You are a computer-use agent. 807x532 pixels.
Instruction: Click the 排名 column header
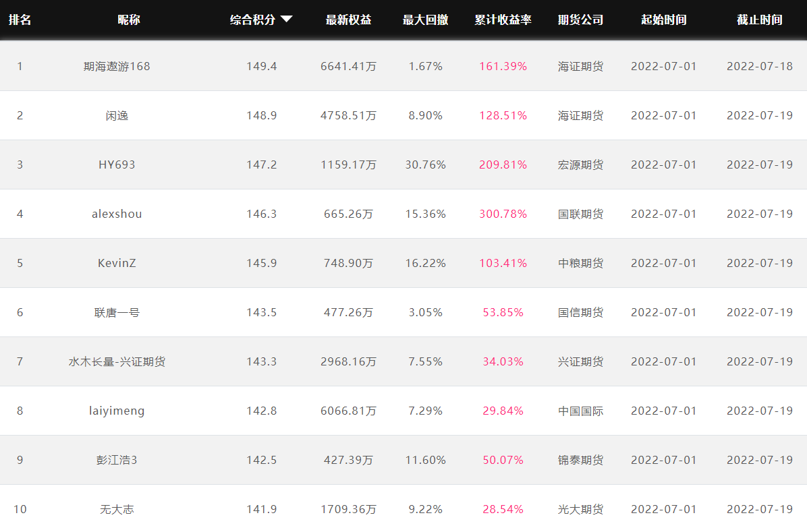point(20,20)
